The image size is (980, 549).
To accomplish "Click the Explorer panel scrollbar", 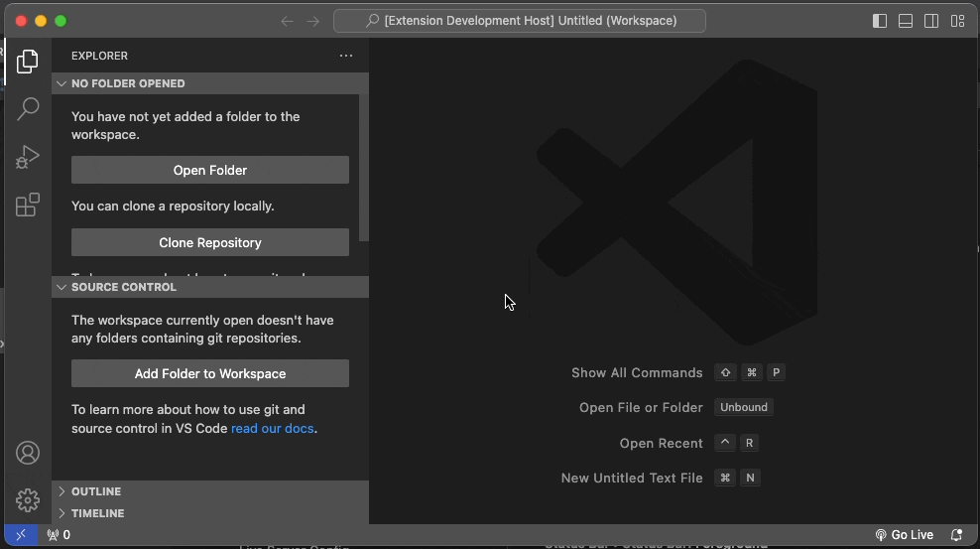I will click(364, 168).
